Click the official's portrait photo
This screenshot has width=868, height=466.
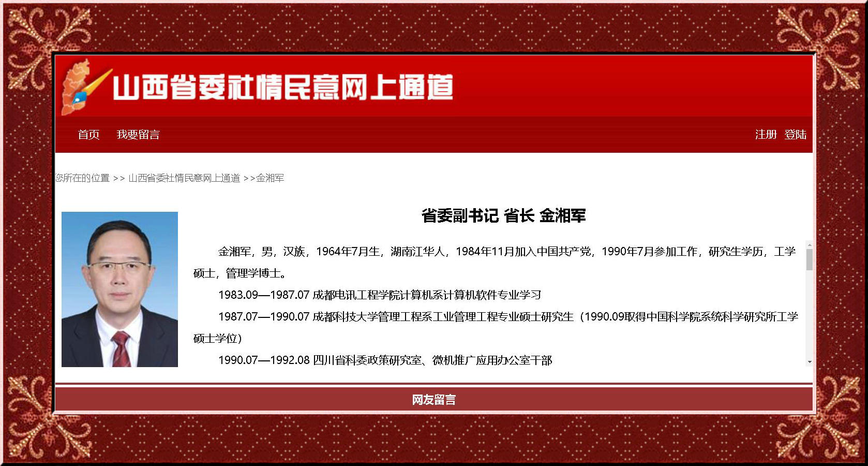tap(119, 289)
